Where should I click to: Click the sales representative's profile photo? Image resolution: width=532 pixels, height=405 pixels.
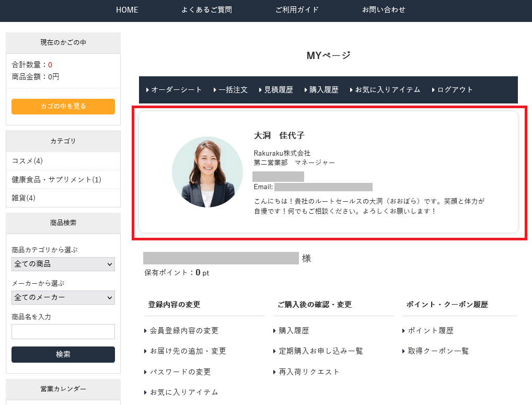[207, 171]
